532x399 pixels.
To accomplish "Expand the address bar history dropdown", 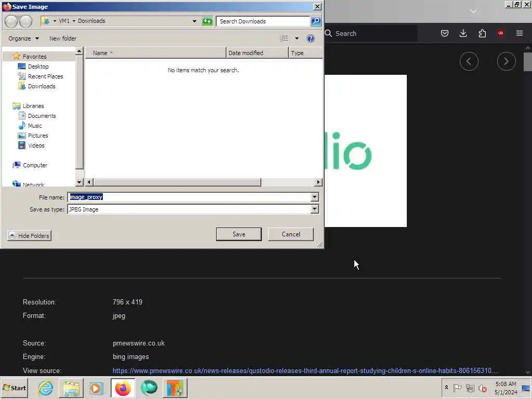I will [x=194, y=21].
